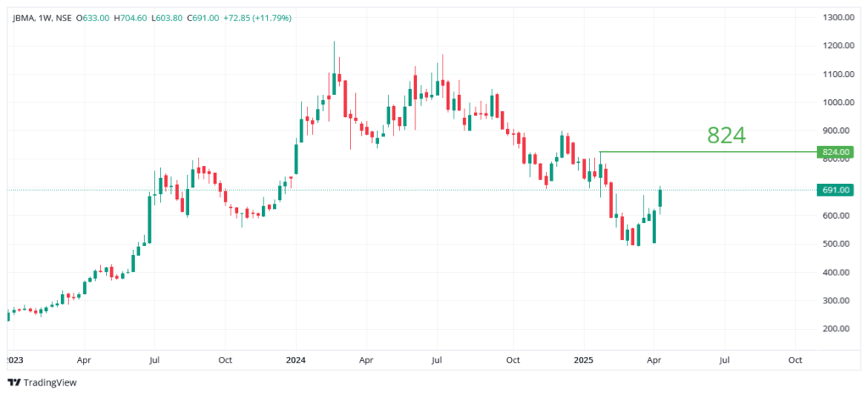The width and height of the screenshot is (868, 395).
Task: Click the TradingView logo icon
Action: click(x=14, y=381)
